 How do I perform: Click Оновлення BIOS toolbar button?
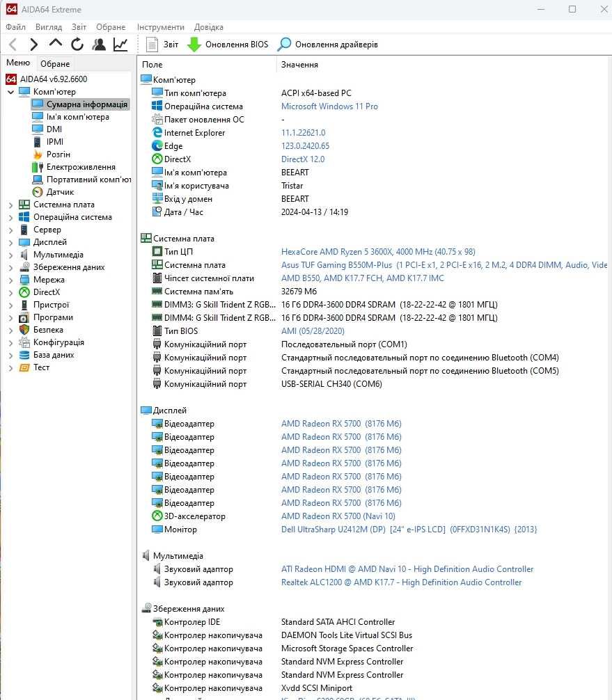(x=228, y=45)
